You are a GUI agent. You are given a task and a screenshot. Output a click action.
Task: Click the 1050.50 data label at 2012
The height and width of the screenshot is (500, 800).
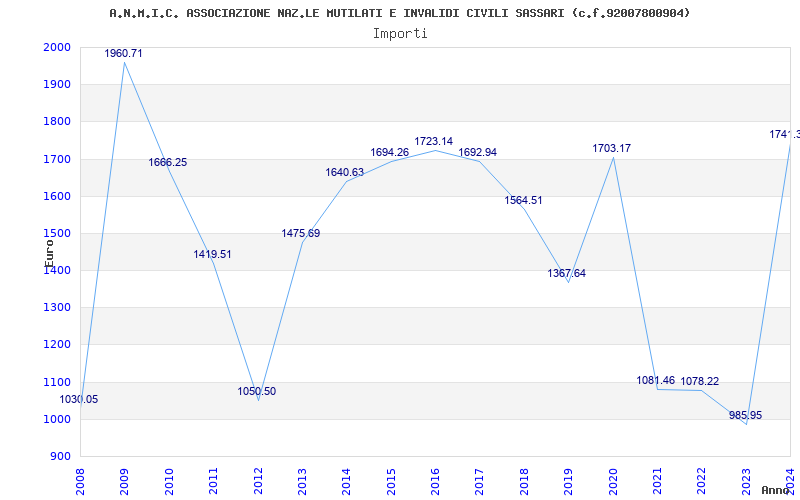(x=257, y=391)
